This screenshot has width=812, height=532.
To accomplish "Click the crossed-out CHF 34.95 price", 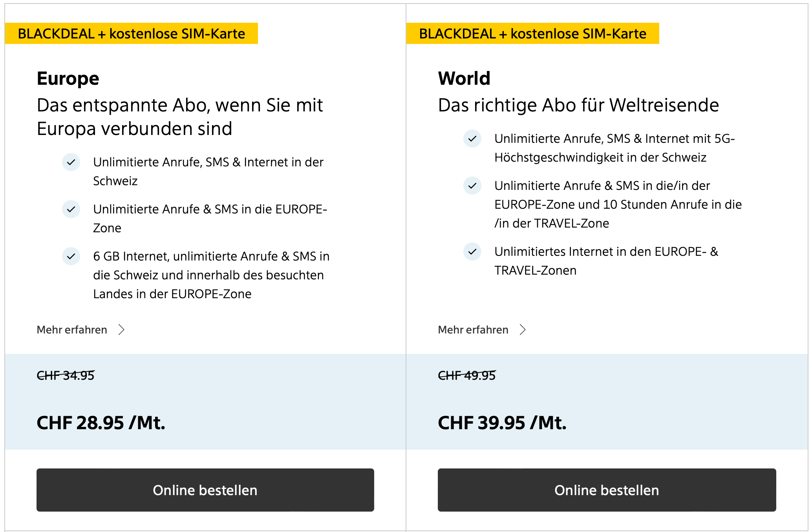I will (66, 375).
